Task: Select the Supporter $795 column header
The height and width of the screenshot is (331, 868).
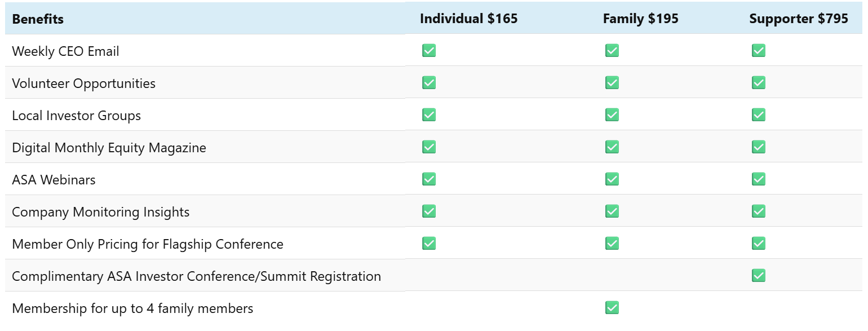Action: coord(799,19)
